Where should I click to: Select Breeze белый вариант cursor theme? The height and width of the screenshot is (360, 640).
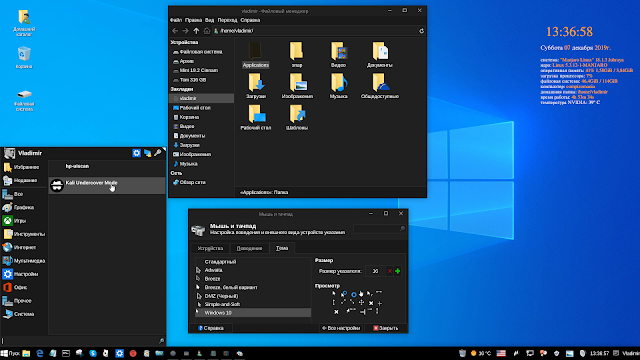[253, 287]
